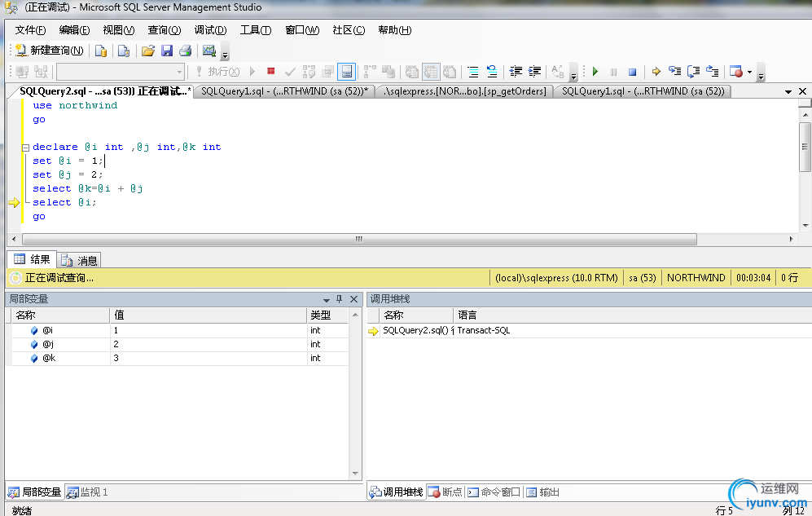Click the Uncomment Selected Lines icon

click(x=491, y=72)
